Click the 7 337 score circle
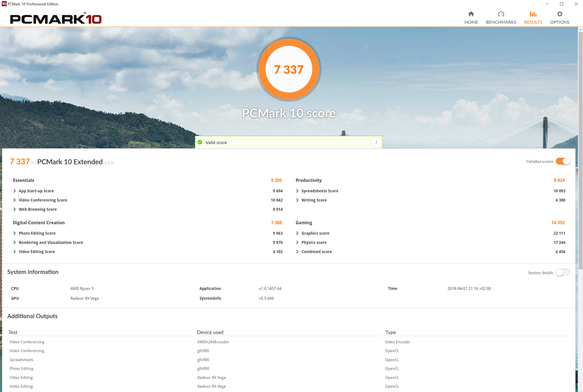Image resolution: width=583 pixels, height=392 pixels. 289,69
